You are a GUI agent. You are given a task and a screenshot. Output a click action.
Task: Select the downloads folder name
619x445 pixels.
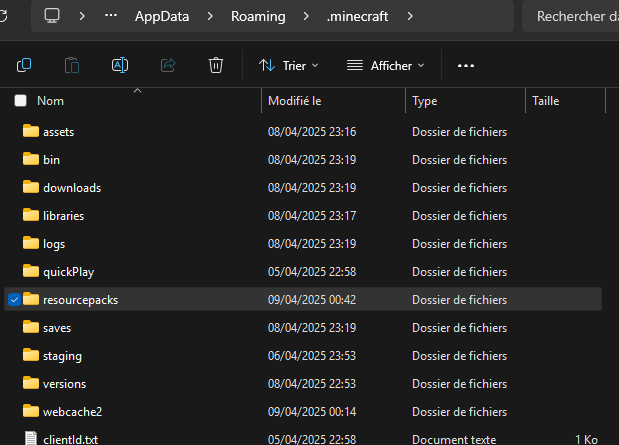click(72, 188)
